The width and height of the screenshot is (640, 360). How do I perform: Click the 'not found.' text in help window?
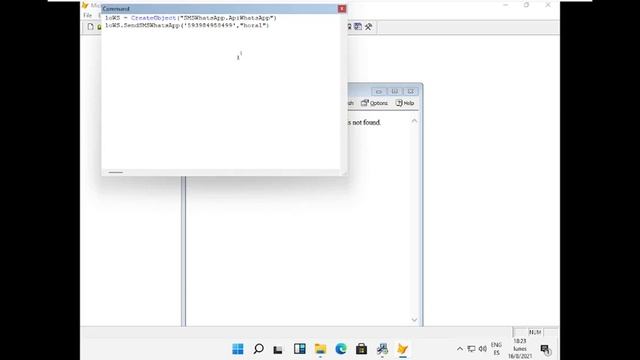point(367,122)
